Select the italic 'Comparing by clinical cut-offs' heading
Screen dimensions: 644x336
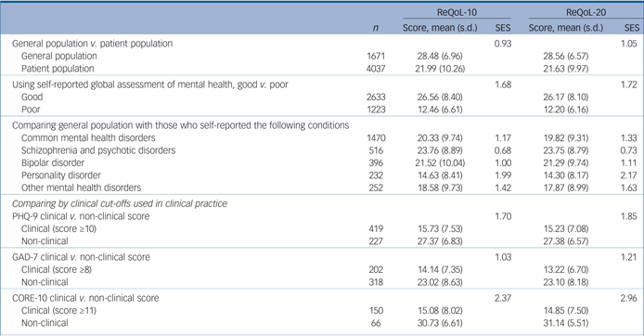point(119,204)
